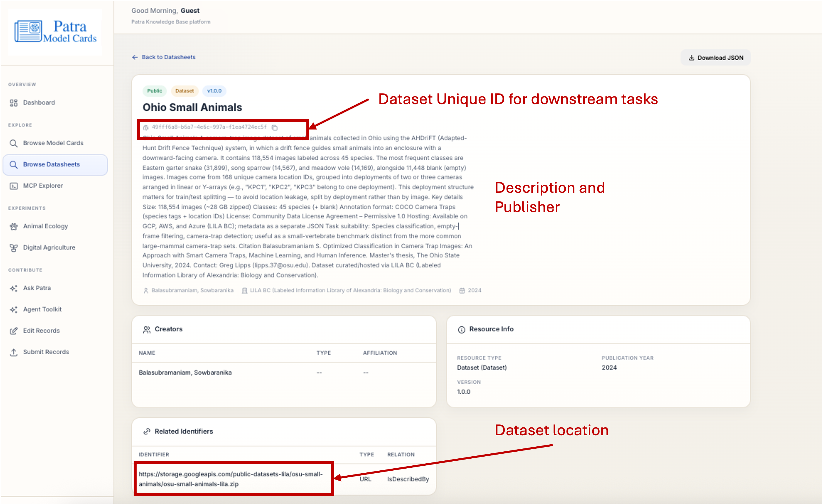Open MCP Explorer
Screen dimensions: 822x504
point(55,186)
